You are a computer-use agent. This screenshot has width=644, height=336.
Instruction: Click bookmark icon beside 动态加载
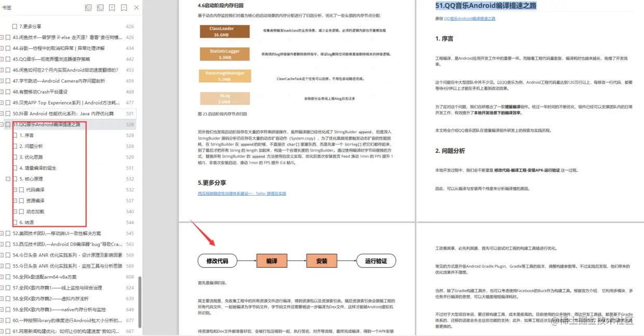(21, 212)
